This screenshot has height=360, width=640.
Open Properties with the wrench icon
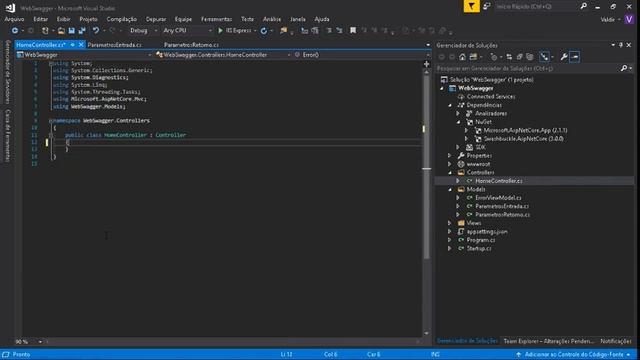(x=564, y=57)
